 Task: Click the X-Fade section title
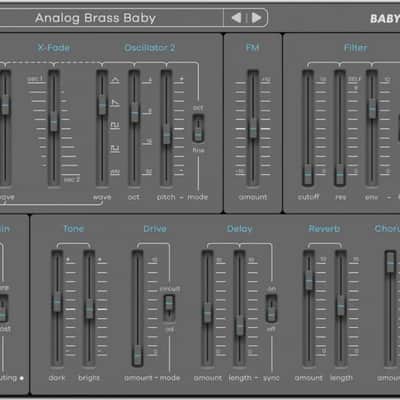[54, 48]
